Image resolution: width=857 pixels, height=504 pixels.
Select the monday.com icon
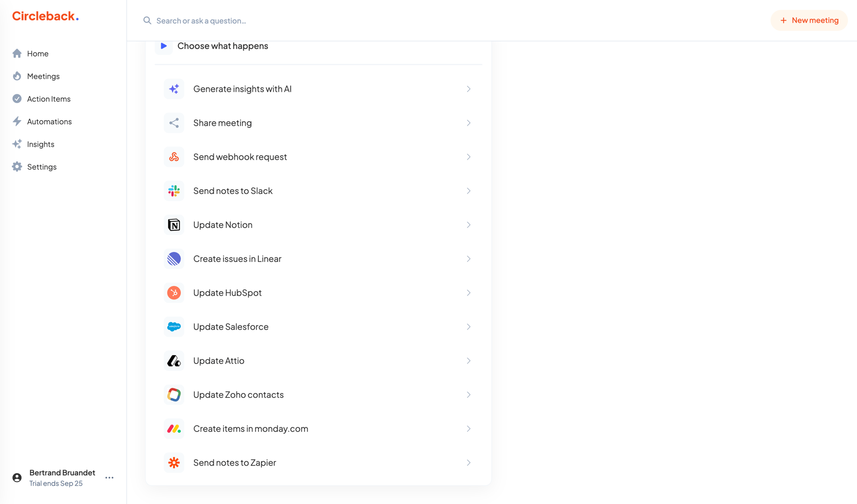174,429
